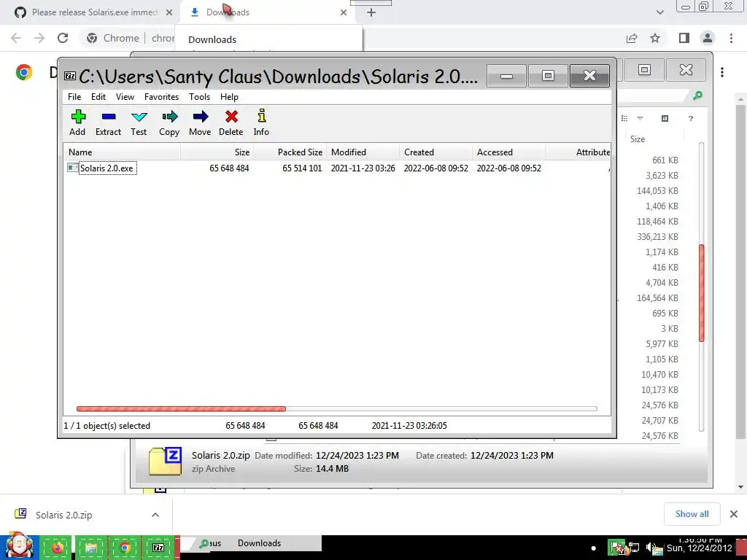Expand Solaris 2.0.zip download options chevron
The width and height of the screenshot is (747, 560).
tap(155, 515)
